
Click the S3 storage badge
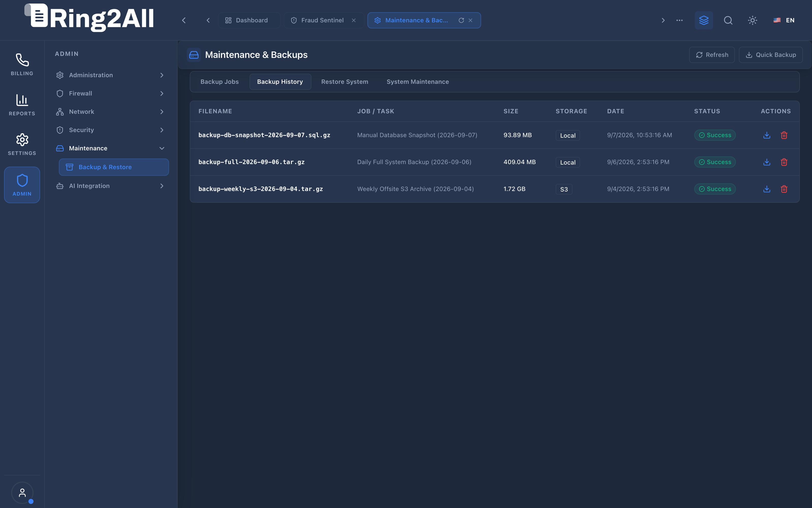(x=564, y=189)
